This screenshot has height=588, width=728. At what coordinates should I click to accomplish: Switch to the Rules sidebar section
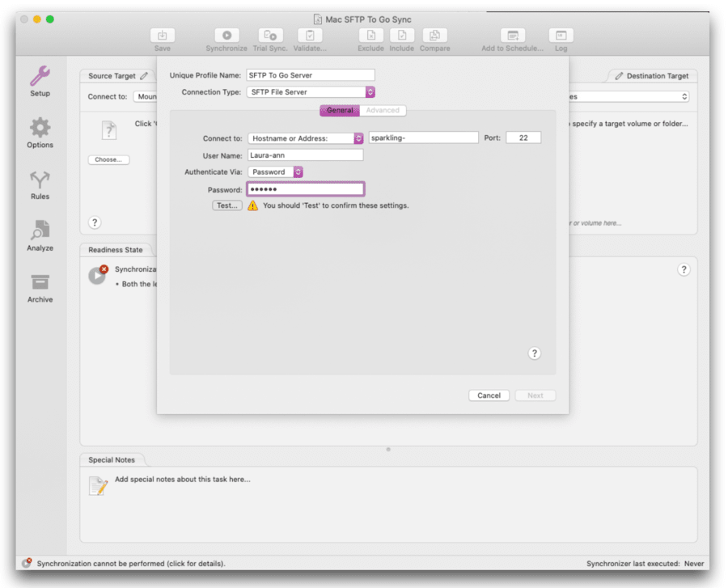click(x=39, y=182)
